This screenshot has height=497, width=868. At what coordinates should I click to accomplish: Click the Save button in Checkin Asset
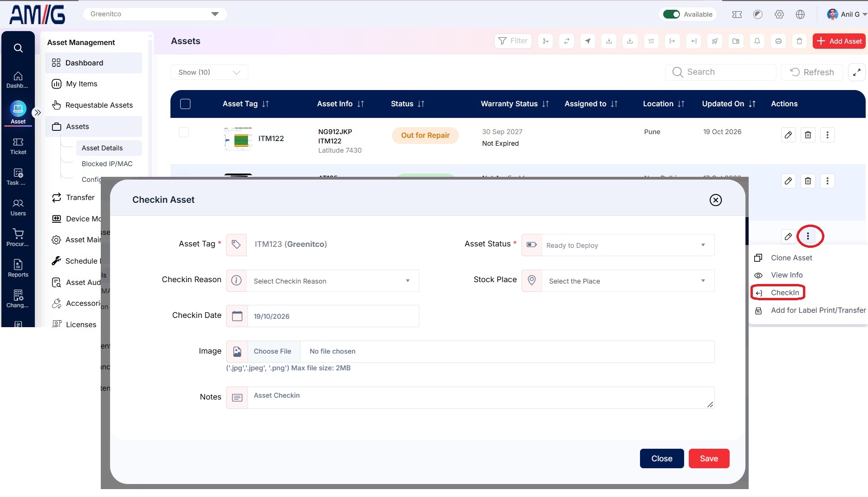709,458
